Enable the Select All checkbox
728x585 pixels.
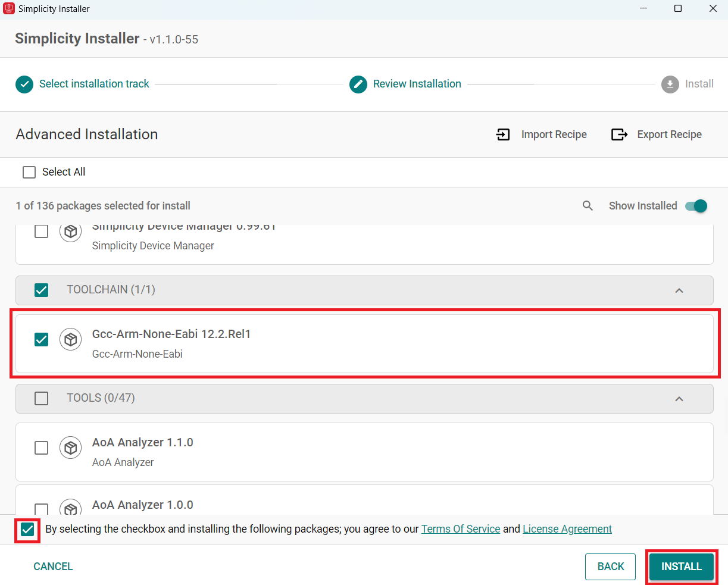click(29, 172)
